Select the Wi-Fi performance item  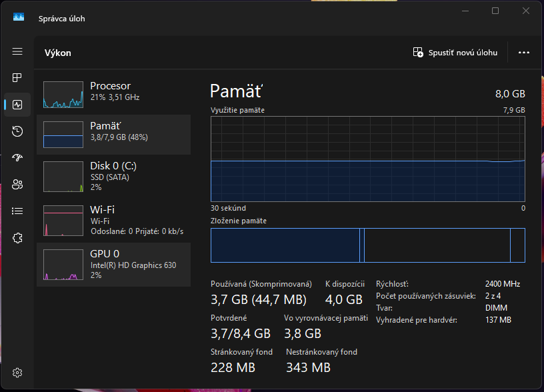click(x=113, y=219)
